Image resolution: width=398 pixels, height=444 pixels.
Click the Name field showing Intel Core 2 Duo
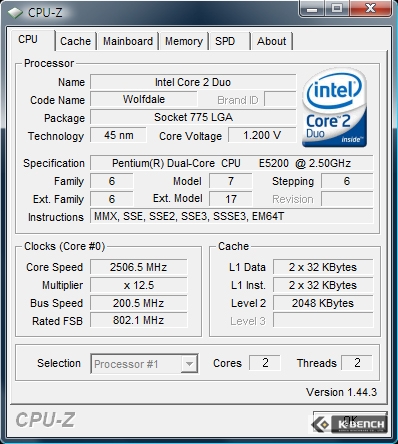coord(193,82)
